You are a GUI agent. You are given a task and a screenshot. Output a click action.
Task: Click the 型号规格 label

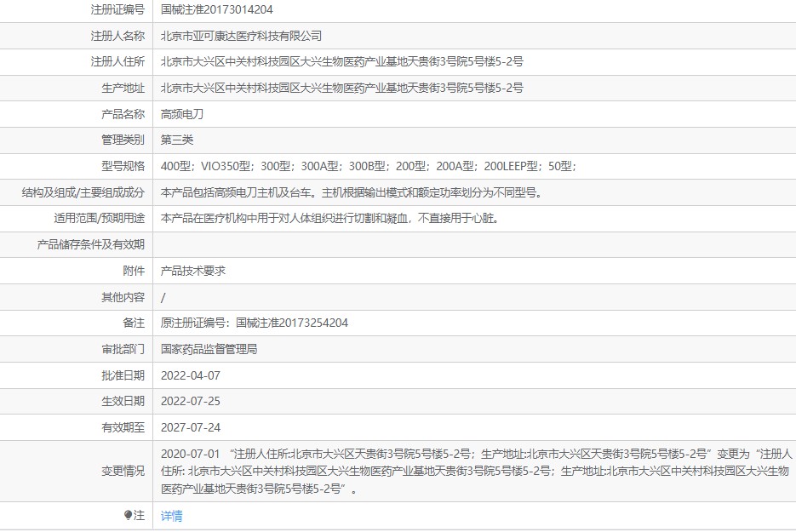pos(123,167)
